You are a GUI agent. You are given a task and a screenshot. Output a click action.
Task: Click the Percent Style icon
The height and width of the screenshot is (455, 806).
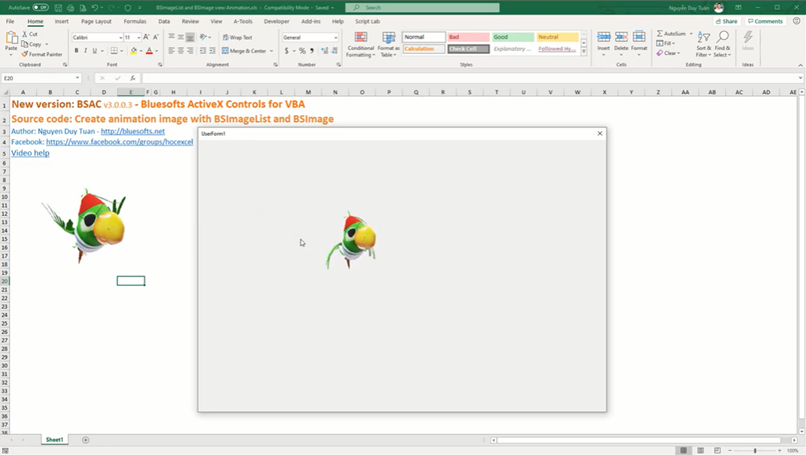pyautogui.click(x=302, y=51)
